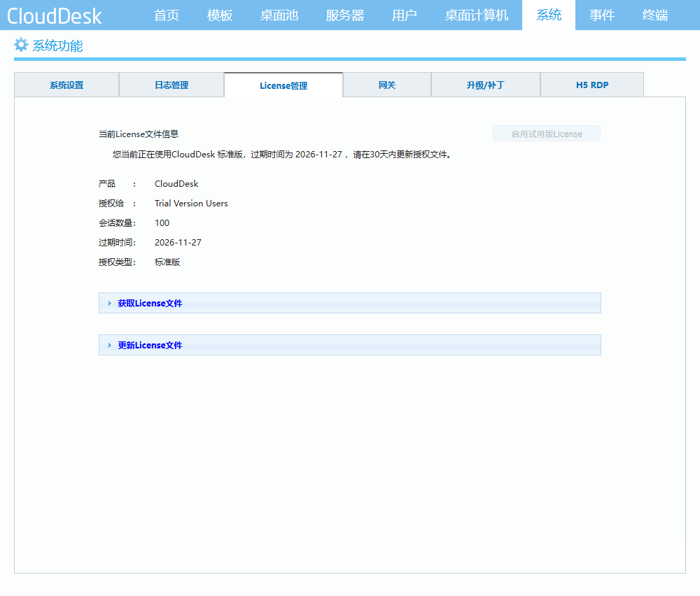This screenshot has width=700, height=596.
Task: Click the value Trial Version Users
Action: [x=191, y=204]
